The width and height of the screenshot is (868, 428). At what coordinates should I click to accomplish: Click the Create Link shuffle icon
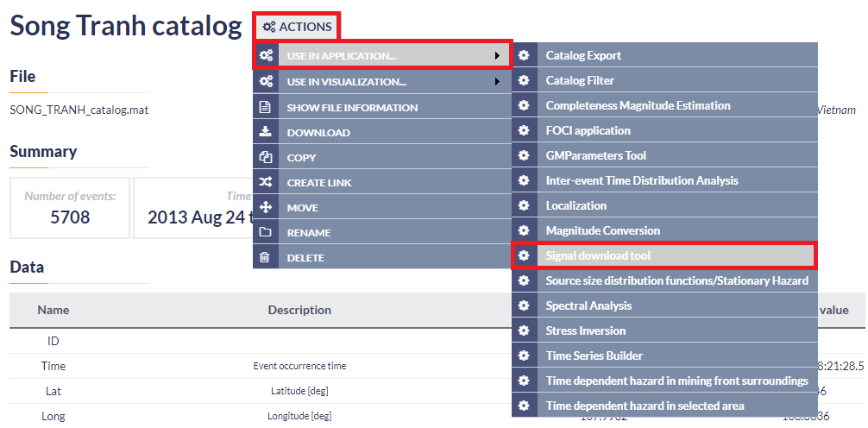266,182
